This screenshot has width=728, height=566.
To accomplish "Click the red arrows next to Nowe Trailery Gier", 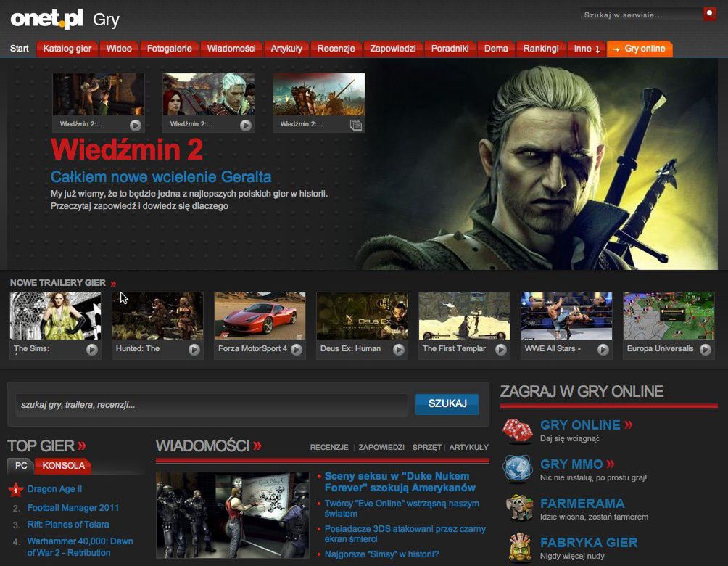I will pyautogui.click(x=113, y=284).
